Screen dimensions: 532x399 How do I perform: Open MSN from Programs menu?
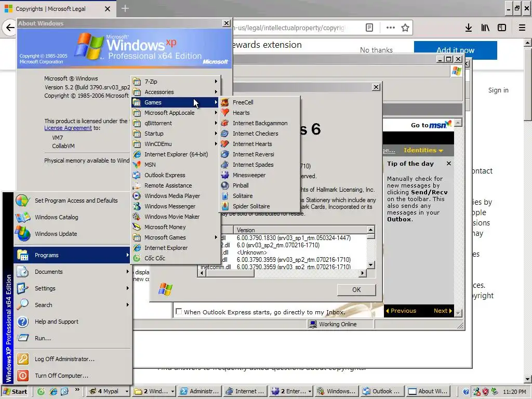(x=176, y=165)
